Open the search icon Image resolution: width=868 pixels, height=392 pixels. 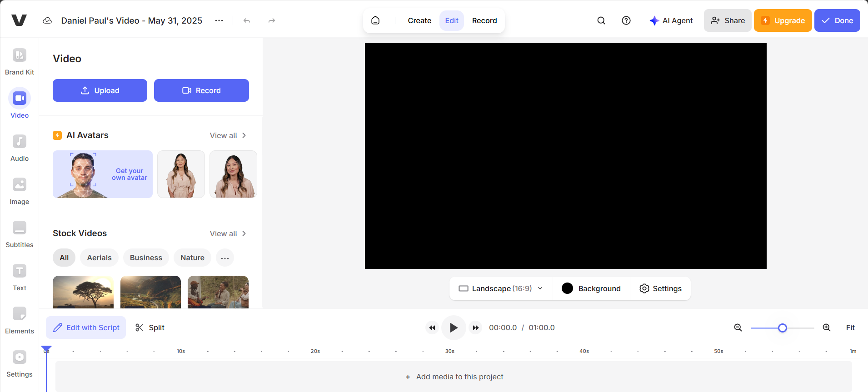click(x=601, y=20)
